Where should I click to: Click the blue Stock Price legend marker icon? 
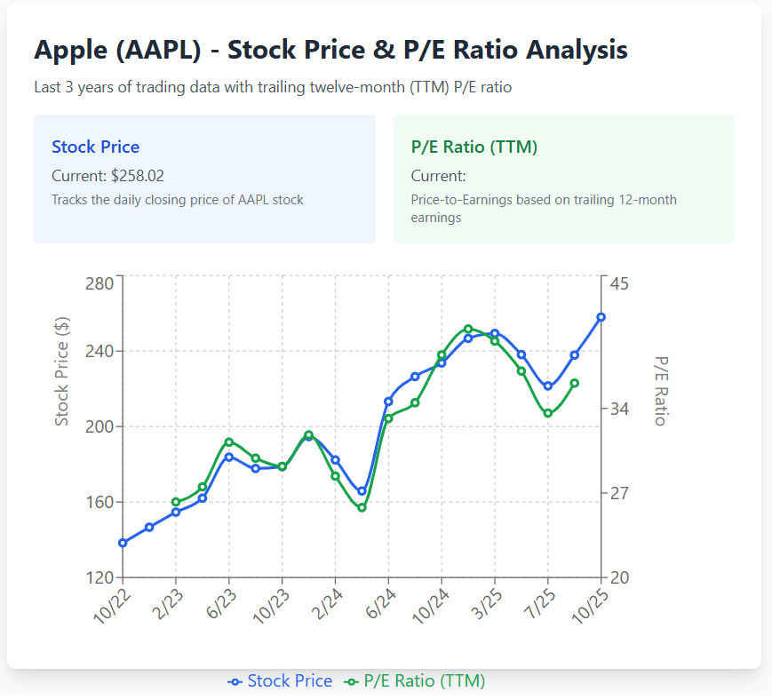[x=235, y=682]
